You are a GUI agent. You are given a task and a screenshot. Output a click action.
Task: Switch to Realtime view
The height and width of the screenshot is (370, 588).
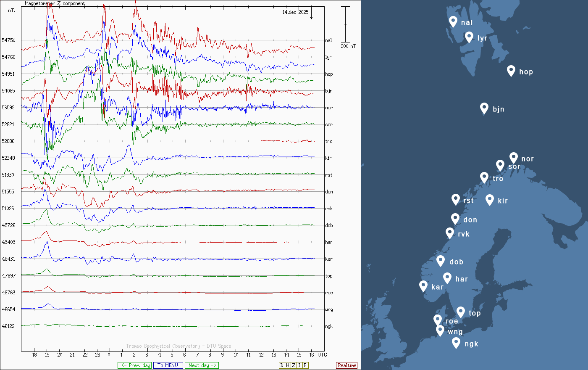347,365
